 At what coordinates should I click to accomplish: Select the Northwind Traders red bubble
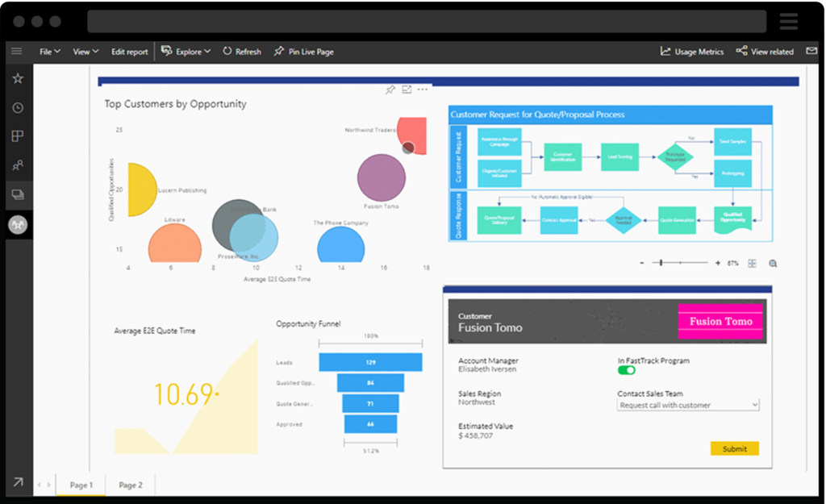(x=414, y=135)
